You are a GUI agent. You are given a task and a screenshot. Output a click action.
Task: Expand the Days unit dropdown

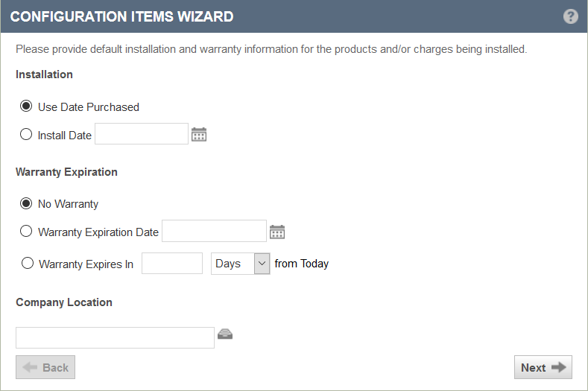click(x=241, y=264)
